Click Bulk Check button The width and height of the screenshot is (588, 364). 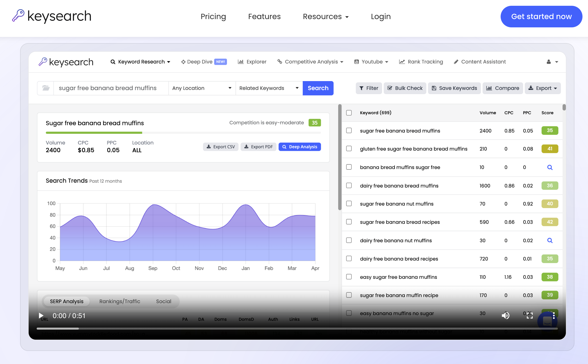(405, 88)
